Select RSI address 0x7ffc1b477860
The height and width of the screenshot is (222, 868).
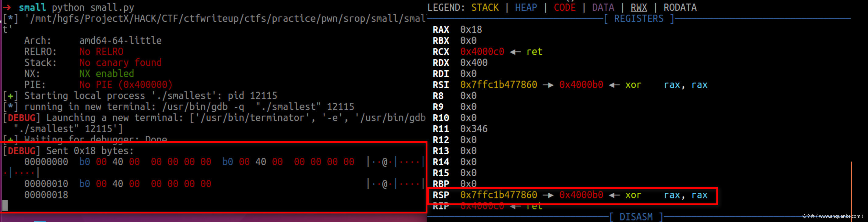tap(498, 85)
